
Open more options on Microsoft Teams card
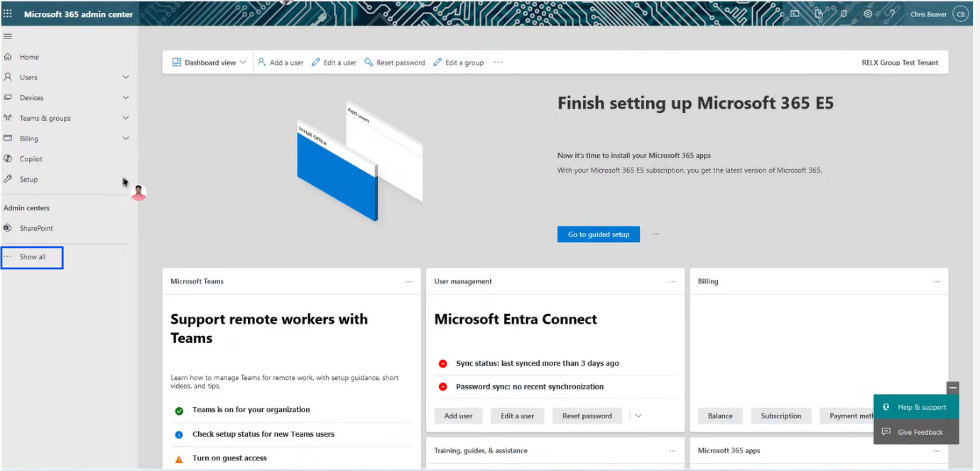coord(409,281)
